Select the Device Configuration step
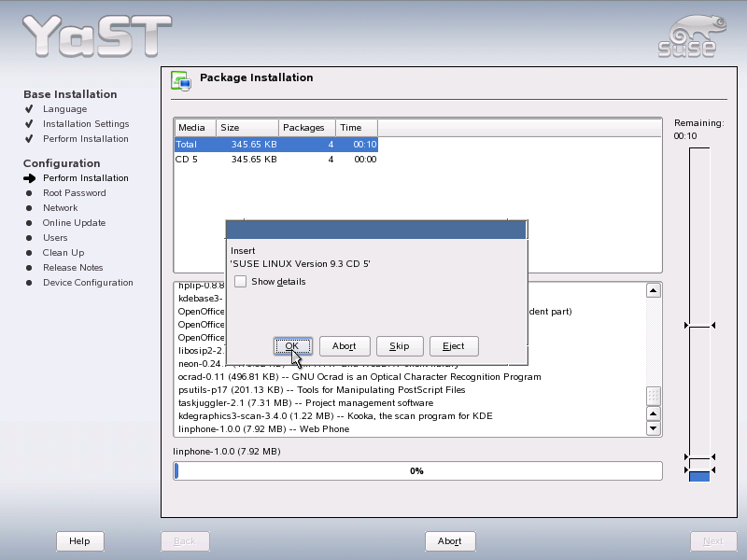The width and height of the screenshot is (747, 560). click(88, 283)
